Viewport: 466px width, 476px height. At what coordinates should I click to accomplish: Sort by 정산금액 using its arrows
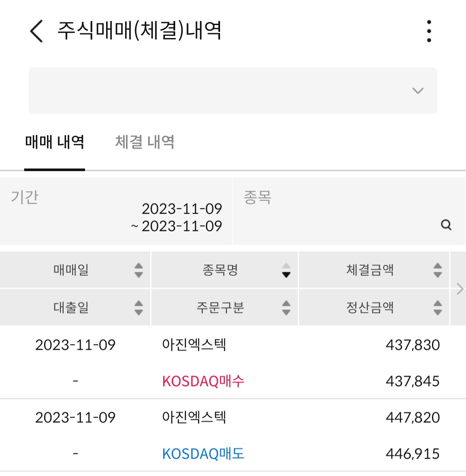437,308
